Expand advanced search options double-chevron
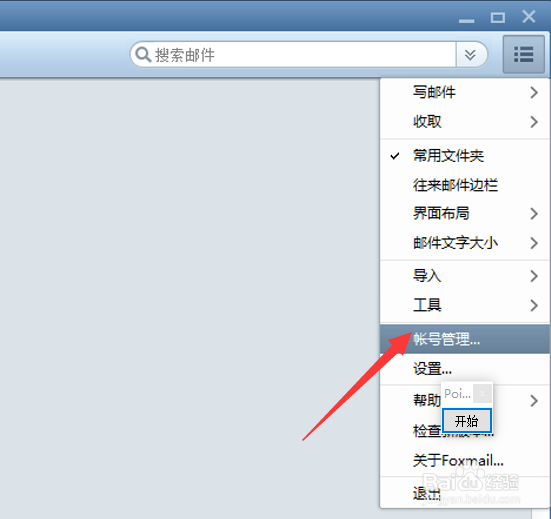The image size is (551, 519). (470, 55)
